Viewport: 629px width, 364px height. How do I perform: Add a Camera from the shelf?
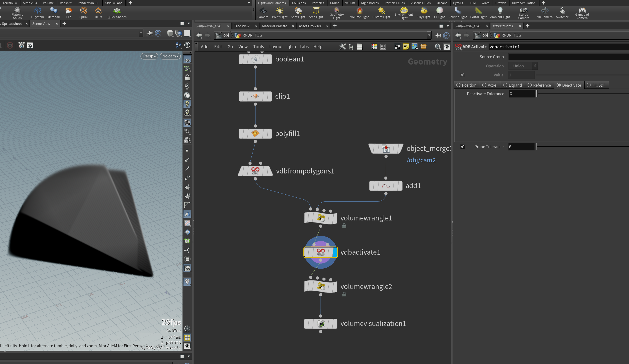[x=263, y=13]
